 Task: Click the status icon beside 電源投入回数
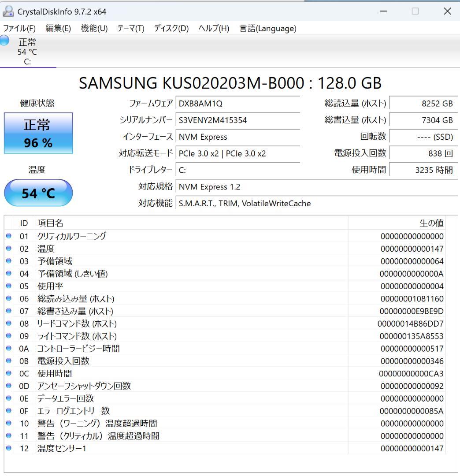8,361
